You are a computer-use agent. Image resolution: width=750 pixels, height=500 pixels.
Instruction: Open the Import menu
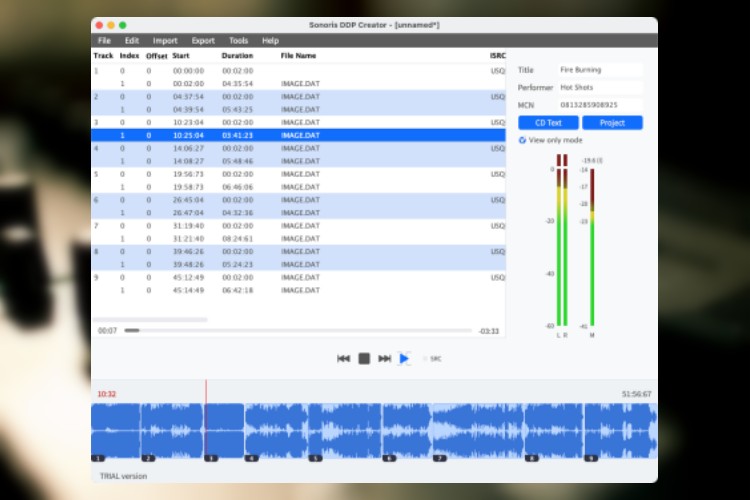165,41
